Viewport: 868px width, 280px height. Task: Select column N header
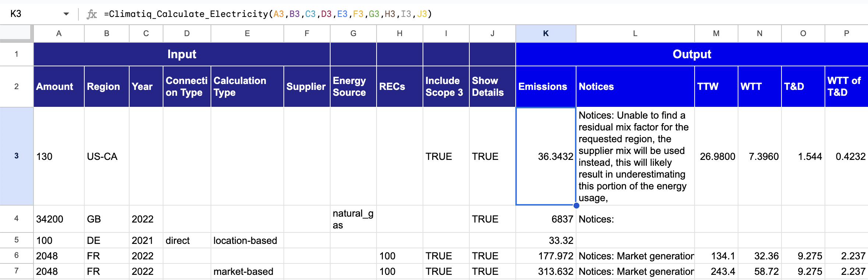coord(760,34)
